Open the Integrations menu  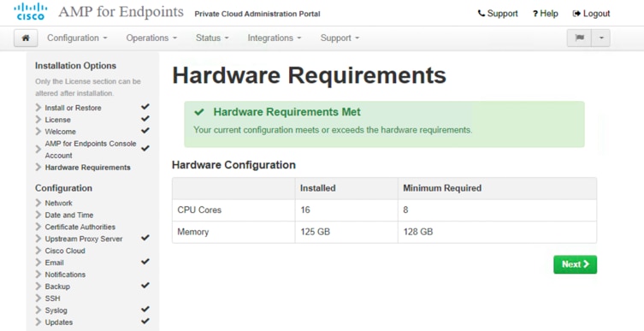(274, 38)
